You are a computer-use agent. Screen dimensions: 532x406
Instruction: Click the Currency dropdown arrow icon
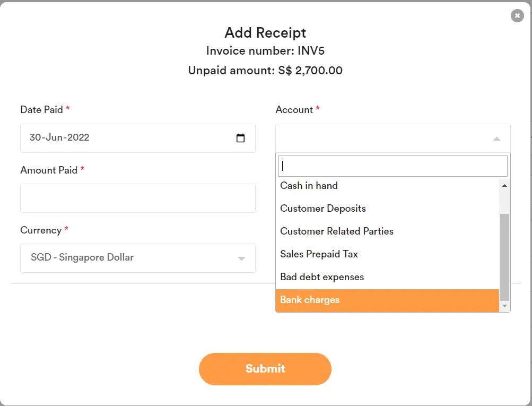click(x=240, y=258)
